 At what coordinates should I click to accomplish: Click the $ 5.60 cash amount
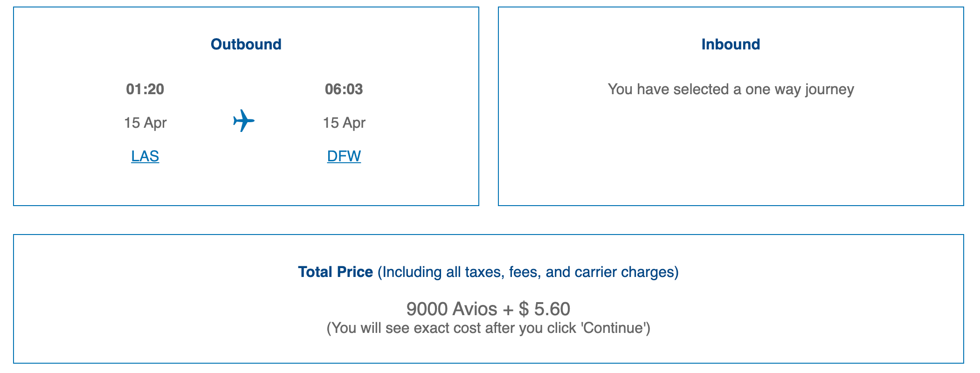tap(544, 309)
